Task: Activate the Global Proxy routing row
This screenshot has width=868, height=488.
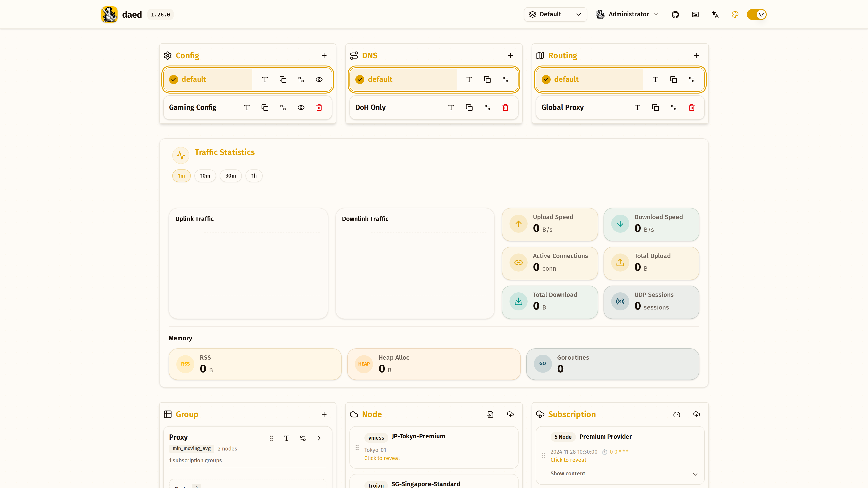Action: [620, 108]
